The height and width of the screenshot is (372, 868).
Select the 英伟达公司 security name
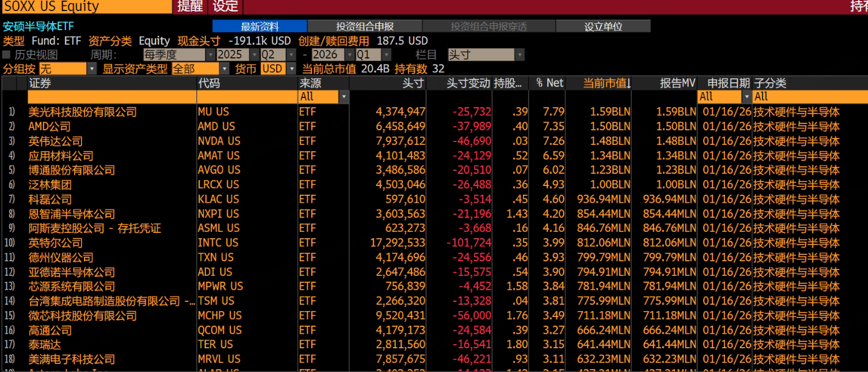(x=56, y=141)
